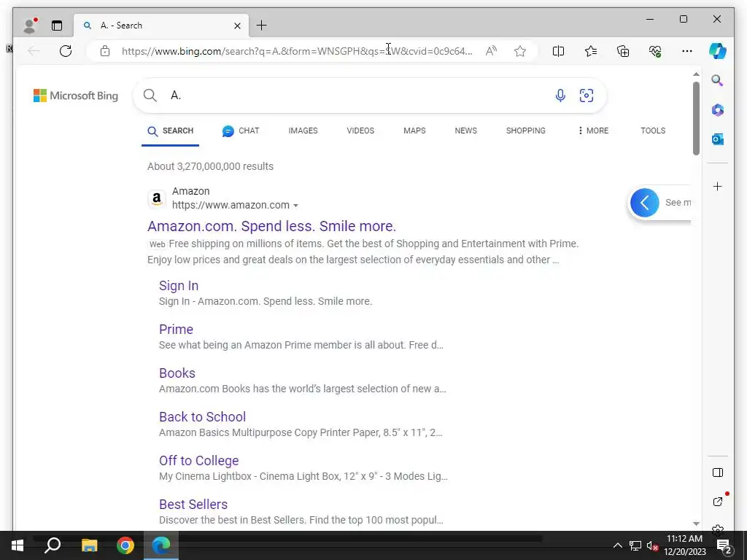Open Edge Settings and more menu

687,51
